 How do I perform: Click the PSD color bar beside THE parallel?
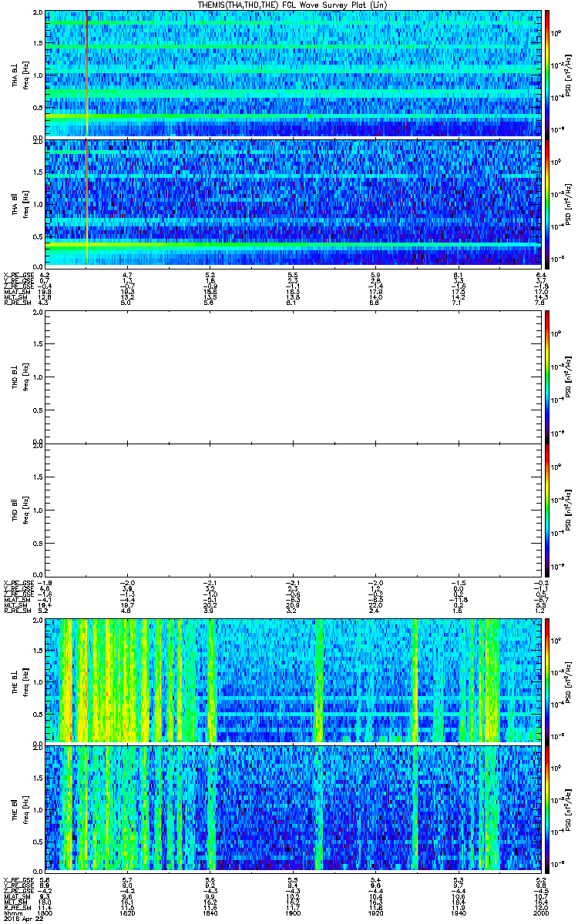point(548,808)
